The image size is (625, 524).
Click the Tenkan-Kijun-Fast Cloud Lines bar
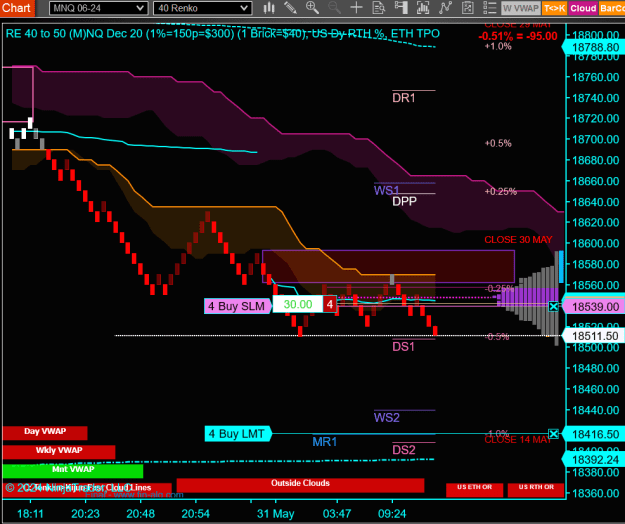coord(87,489)
